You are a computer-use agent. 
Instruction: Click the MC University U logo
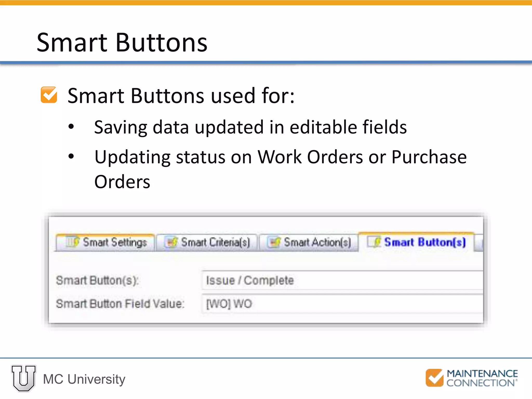(24, 378)
